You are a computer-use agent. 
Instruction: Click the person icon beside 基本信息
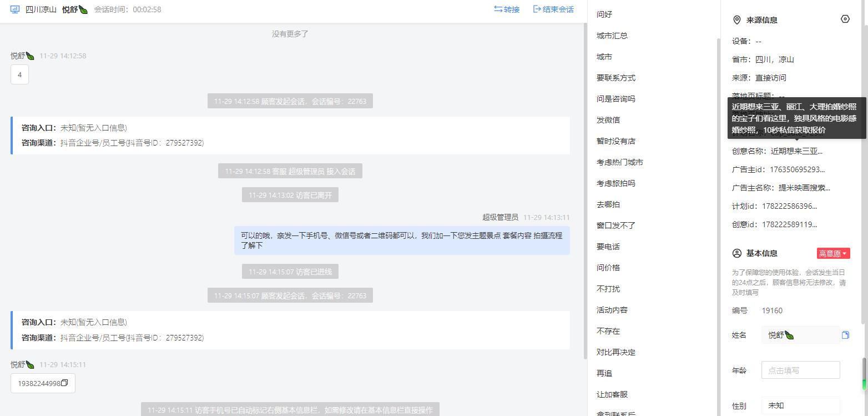coord(737,253)
